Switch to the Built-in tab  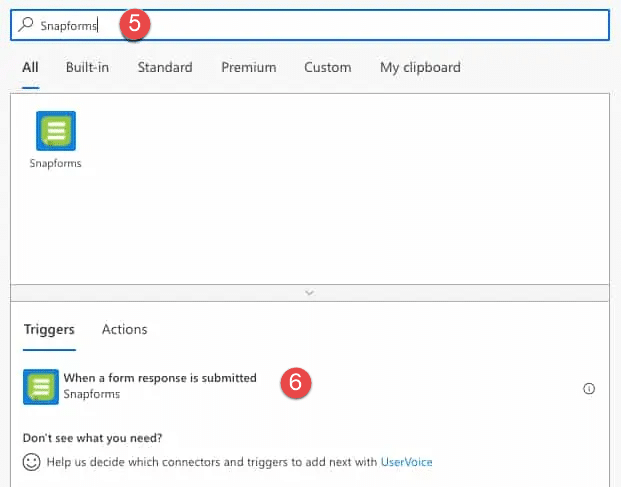click(x=87, y=67)
